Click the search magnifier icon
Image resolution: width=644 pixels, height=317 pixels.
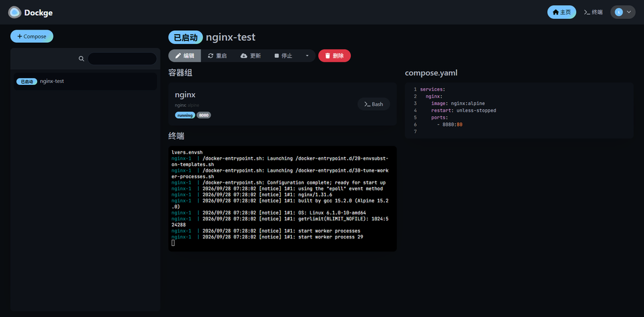(x=81, y=58)
